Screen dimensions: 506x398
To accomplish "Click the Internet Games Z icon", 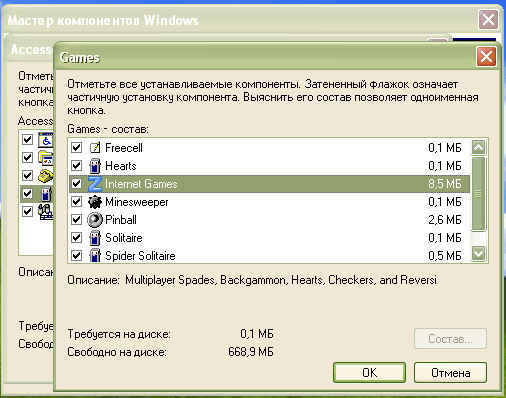I will (95, 184).
